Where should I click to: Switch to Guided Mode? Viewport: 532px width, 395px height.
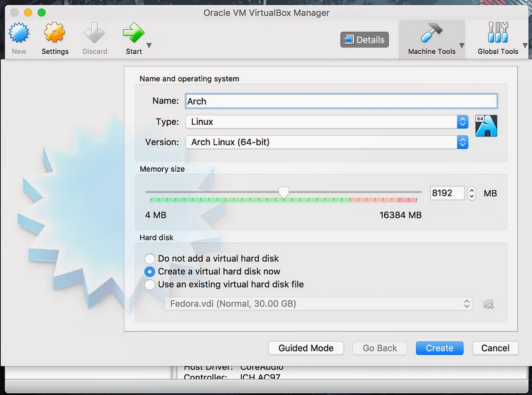306,348
